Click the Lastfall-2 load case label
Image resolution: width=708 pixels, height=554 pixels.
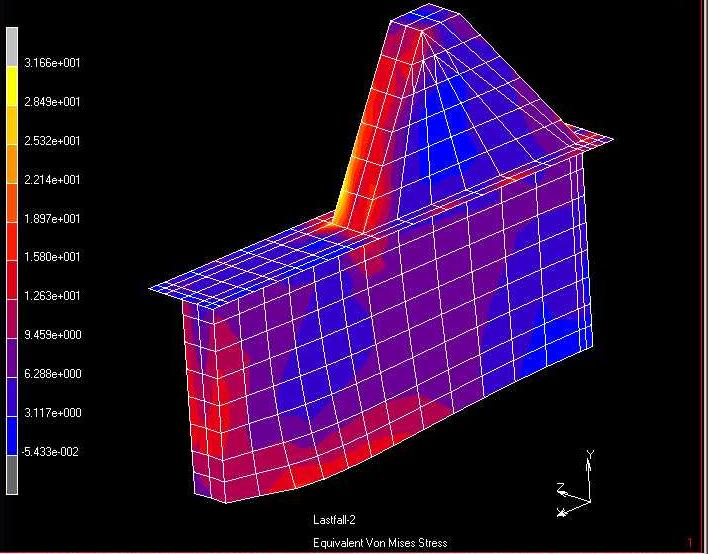pyautogui.click(x=334, y=520)
